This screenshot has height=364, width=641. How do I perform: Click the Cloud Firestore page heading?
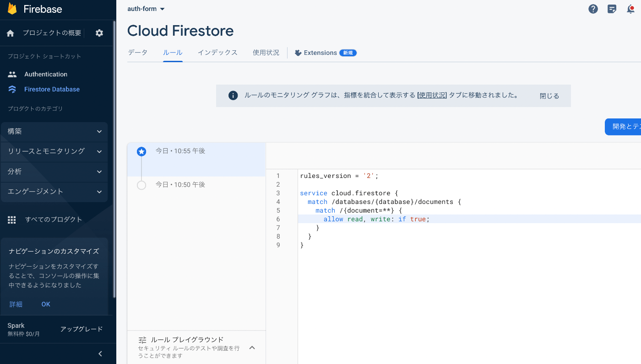click(x=180, y=31)
